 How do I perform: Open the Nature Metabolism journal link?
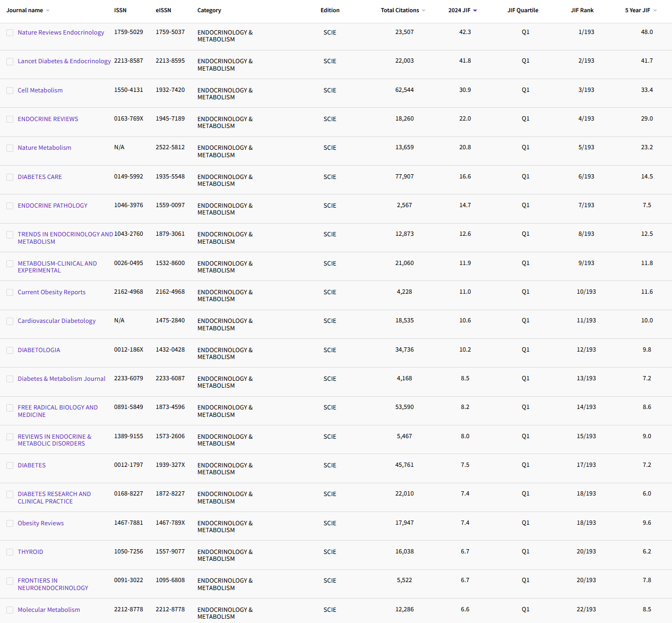[x=44, y=148]
